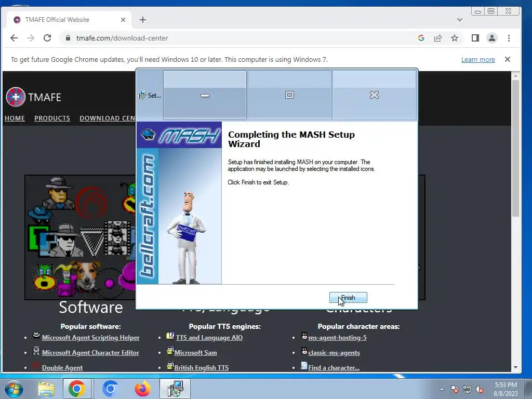Screen dimensions: 532x399
Task: Close the TMAFE Official Website tab
Action: tap(123, 20)
